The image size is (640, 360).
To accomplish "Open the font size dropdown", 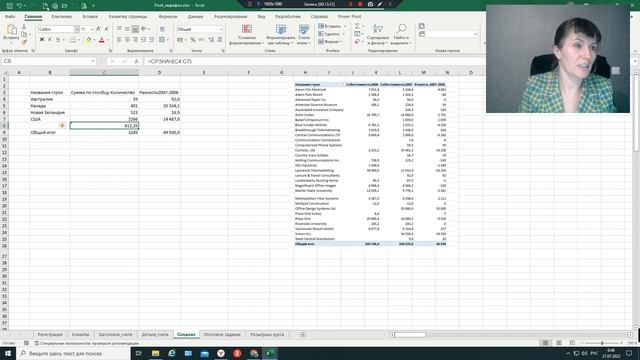I will 92,29.
